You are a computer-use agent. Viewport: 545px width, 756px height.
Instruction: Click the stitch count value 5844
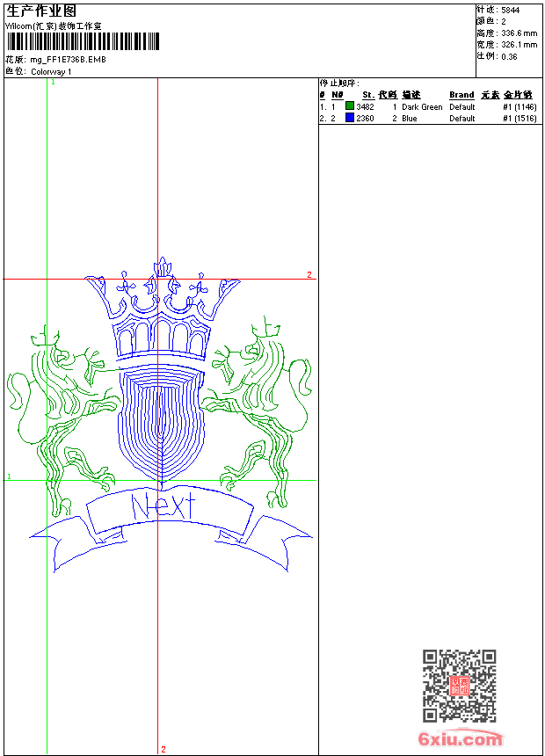coord(510,11)
